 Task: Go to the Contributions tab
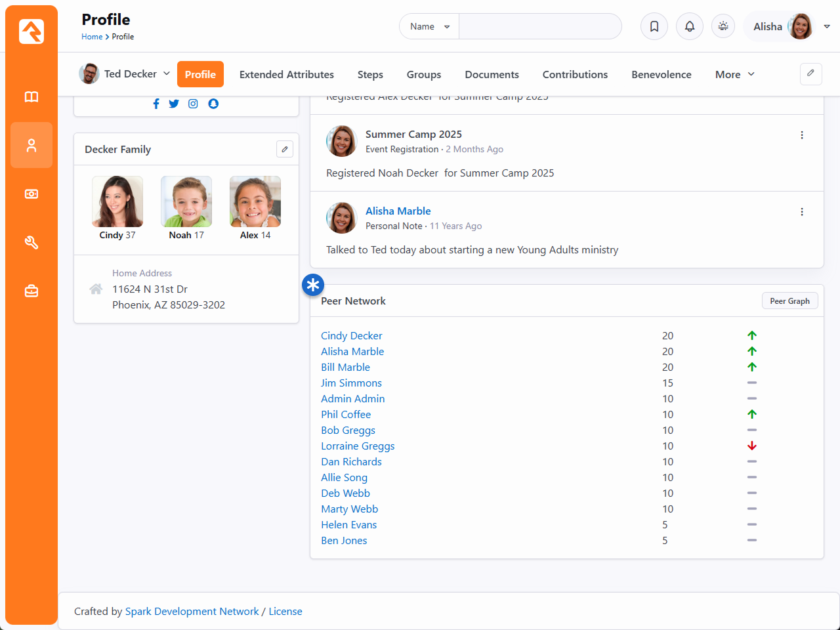tap(575, 75)
